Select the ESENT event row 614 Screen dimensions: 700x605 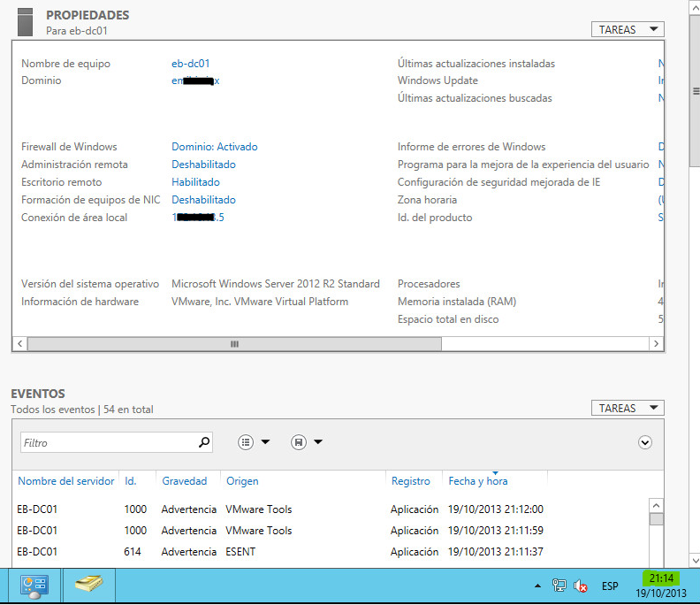[x=331, y=552]
